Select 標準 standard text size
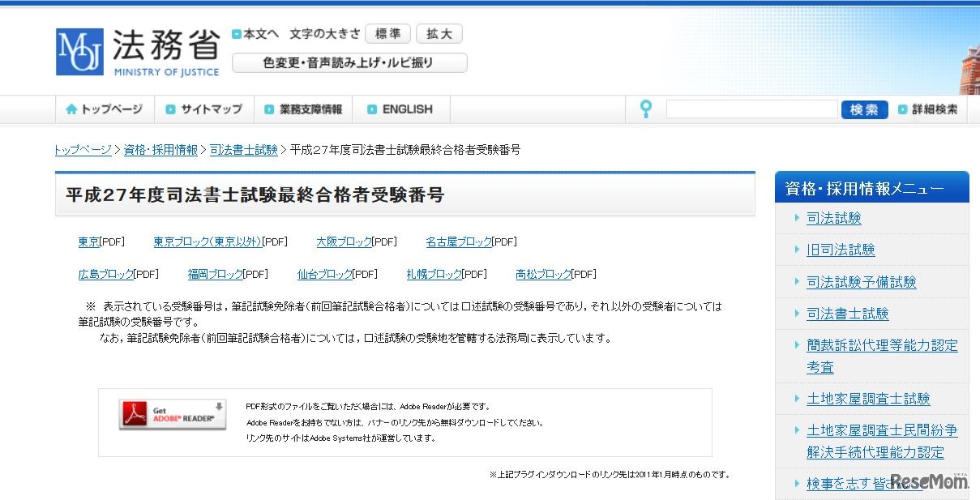 pyautogui.click(x=387, y=33)
